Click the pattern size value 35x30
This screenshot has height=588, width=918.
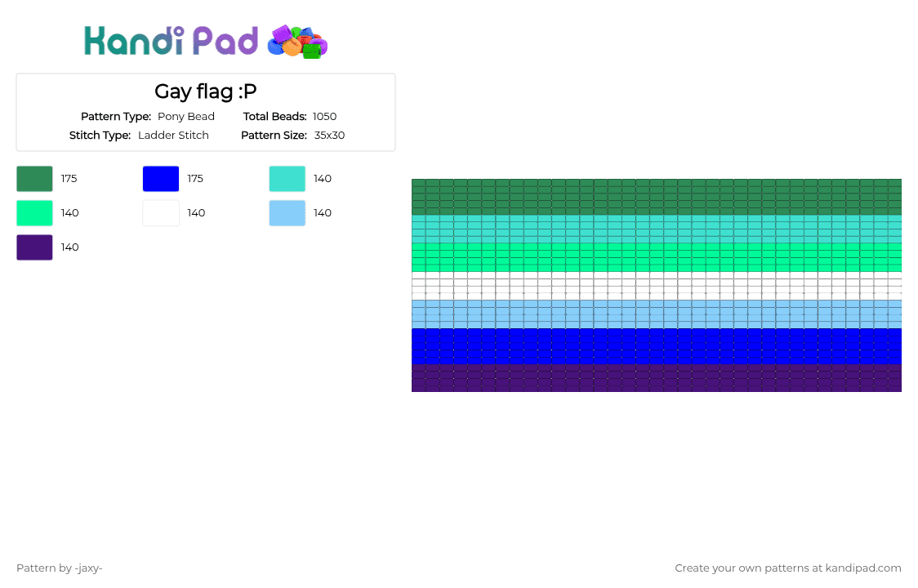coord(330,136)
